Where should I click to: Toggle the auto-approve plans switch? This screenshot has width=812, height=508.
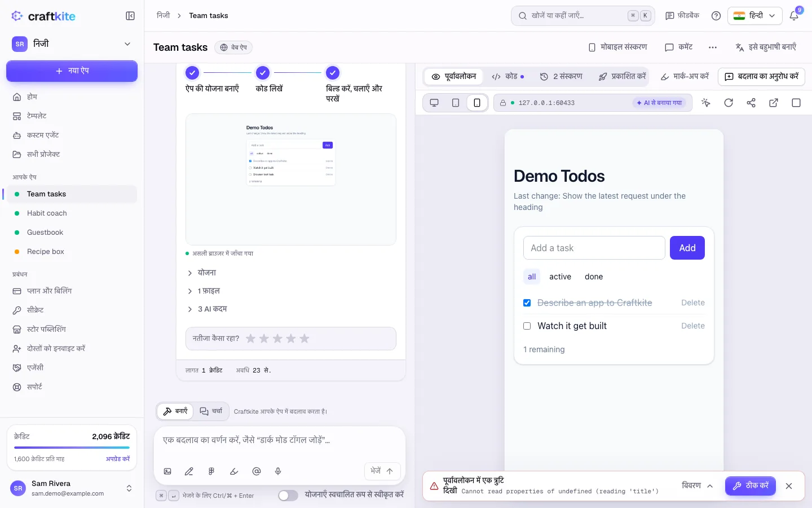click(x=288, y=495)
